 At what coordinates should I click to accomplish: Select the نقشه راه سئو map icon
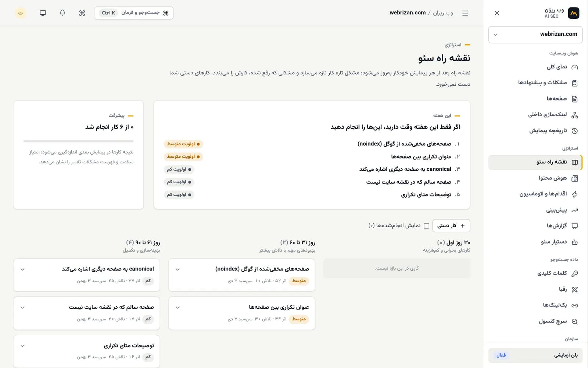[x=575, y=162]
